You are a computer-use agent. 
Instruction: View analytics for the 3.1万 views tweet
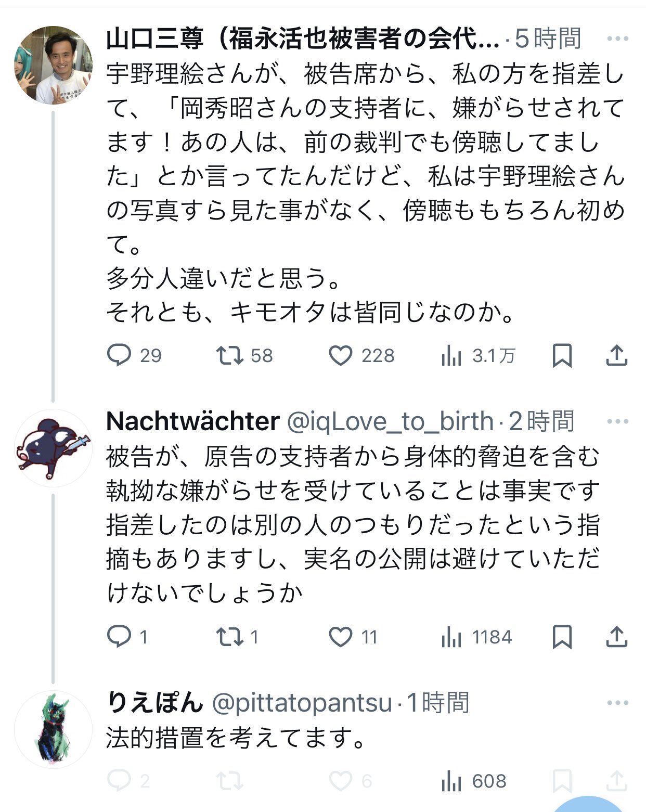(451, 356)
